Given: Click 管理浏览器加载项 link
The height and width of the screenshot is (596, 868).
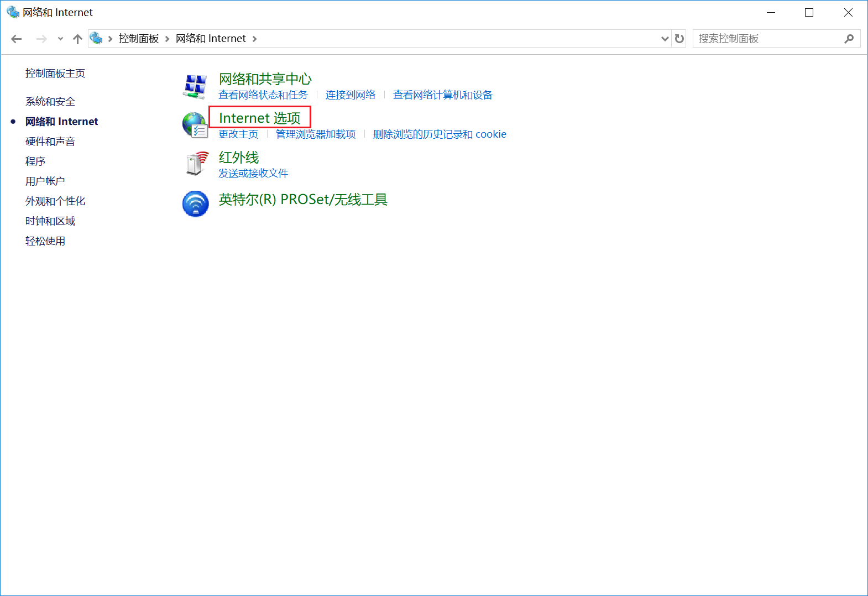Looking at the screenshot, I should tap(316, 134).
